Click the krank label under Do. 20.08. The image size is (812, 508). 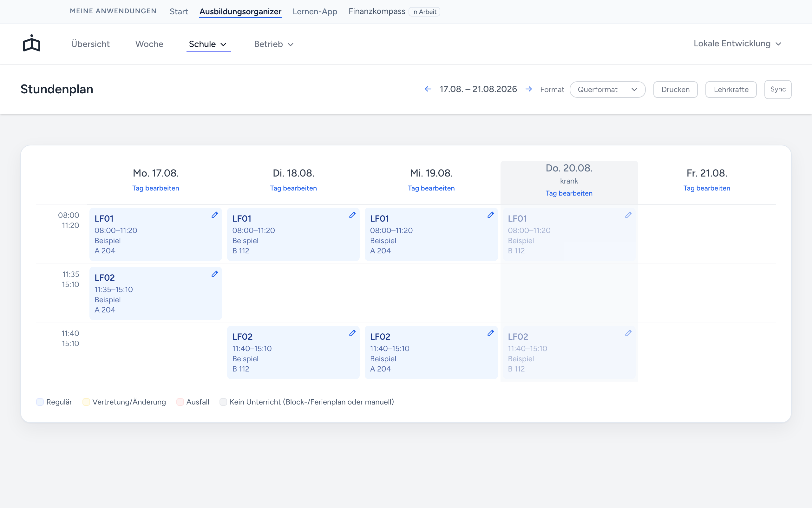[569, 181]
